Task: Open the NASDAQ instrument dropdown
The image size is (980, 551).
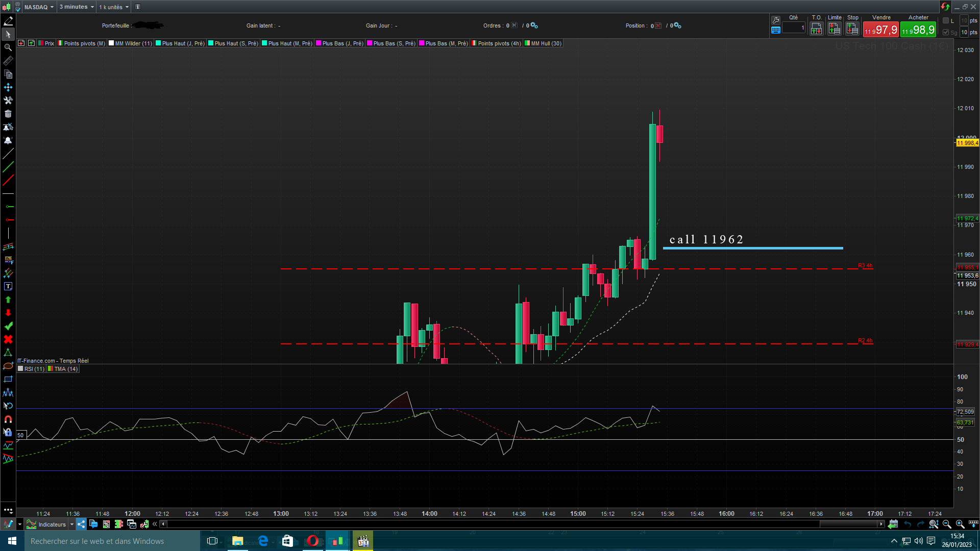Action: click(39, 7)
